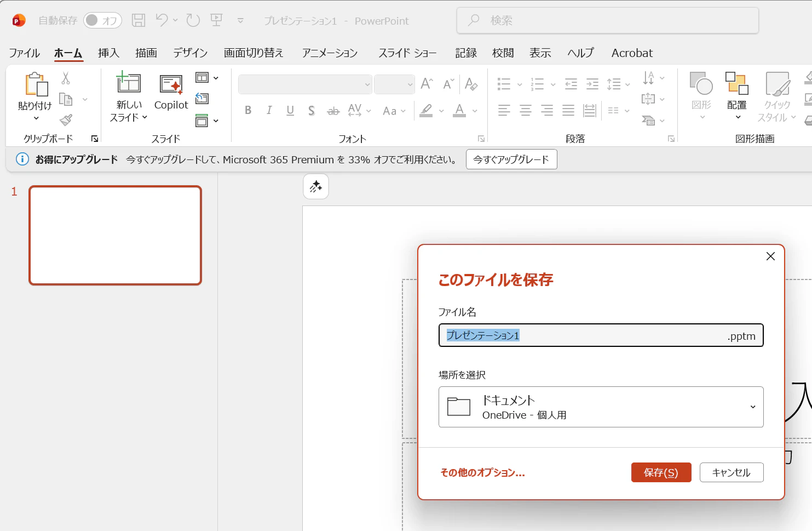
Task: Click the キャンセル button
Action: [x=732, y=472]
